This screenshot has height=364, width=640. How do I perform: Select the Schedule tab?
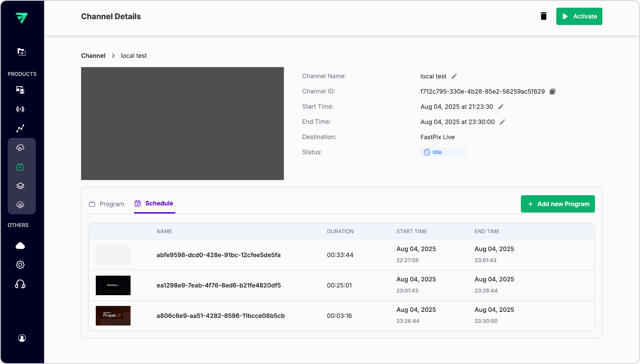click(154, 204)
